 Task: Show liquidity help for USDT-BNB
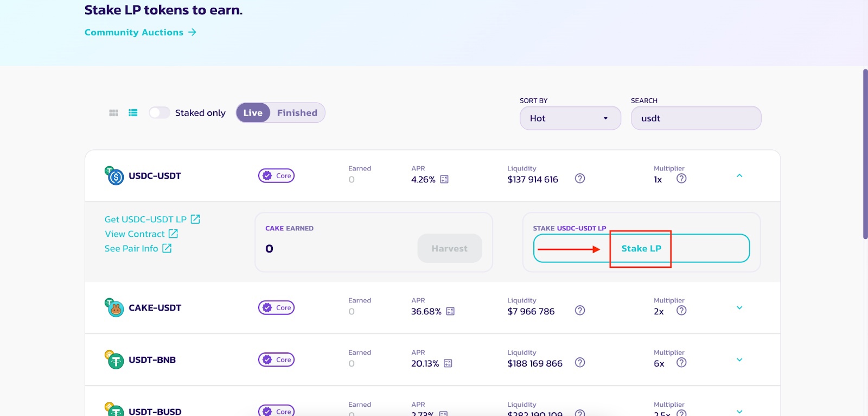[580, 363]
